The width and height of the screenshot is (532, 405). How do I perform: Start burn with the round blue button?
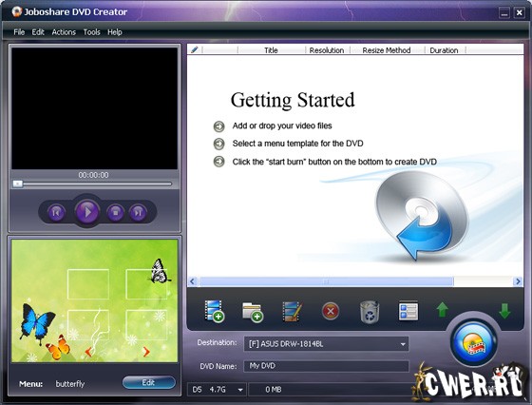click(x=474, y=343)
